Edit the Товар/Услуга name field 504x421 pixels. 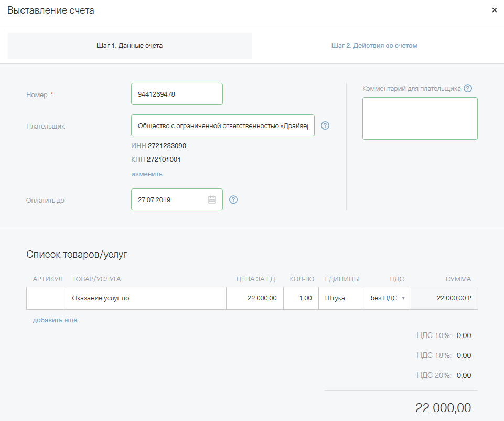(146, 298)
